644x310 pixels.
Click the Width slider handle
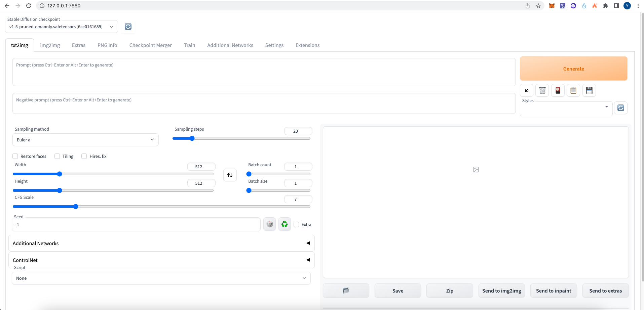60,174
